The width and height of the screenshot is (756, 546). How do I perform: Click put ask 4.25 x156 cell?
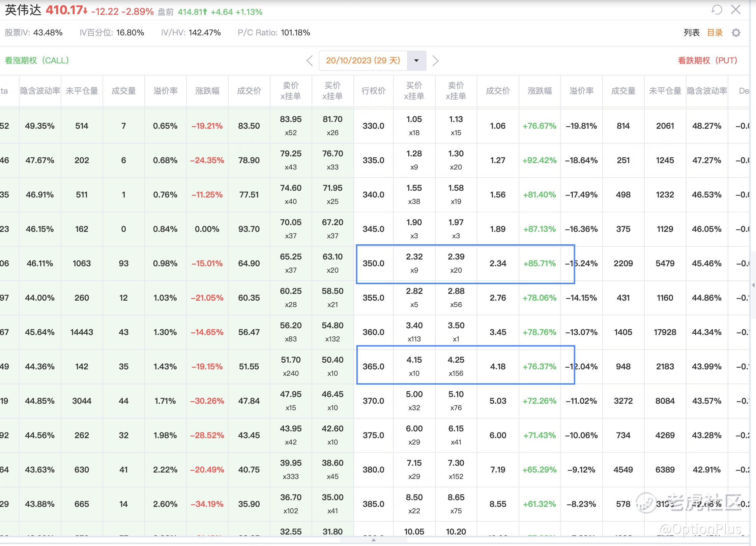click(x=456, y=367)
